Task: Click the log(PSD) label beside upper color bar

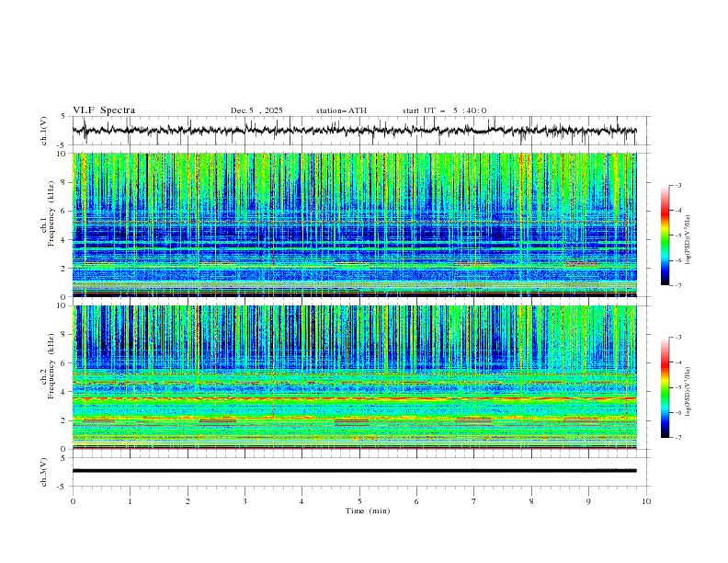Action: pyautogui.click(x=688, y=240)
